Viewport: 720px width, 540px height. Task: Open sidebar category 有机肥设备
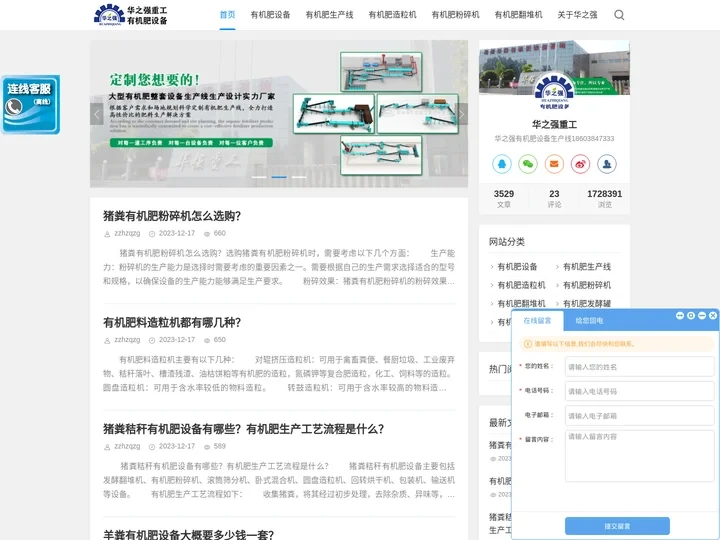pos(517,267)
